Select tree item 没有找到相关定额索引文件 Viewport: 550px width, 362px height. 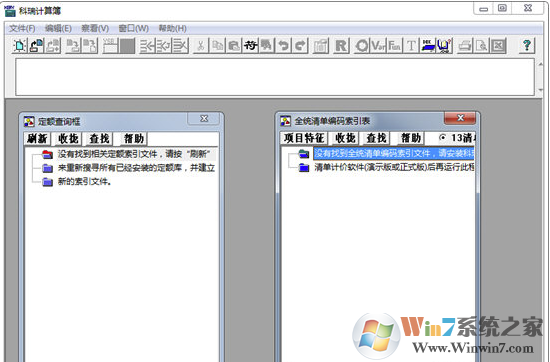[134, 154]
